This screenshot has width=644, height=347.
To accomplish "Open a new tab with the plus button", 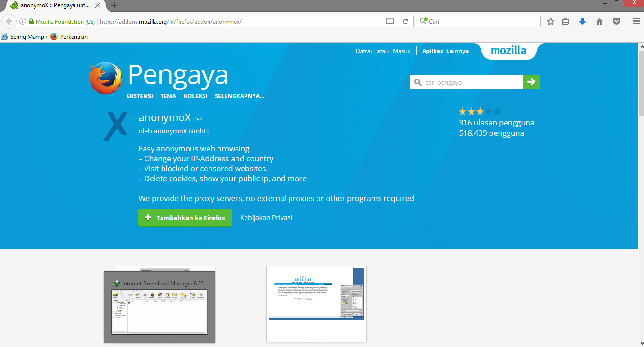I will click(114, 5).
